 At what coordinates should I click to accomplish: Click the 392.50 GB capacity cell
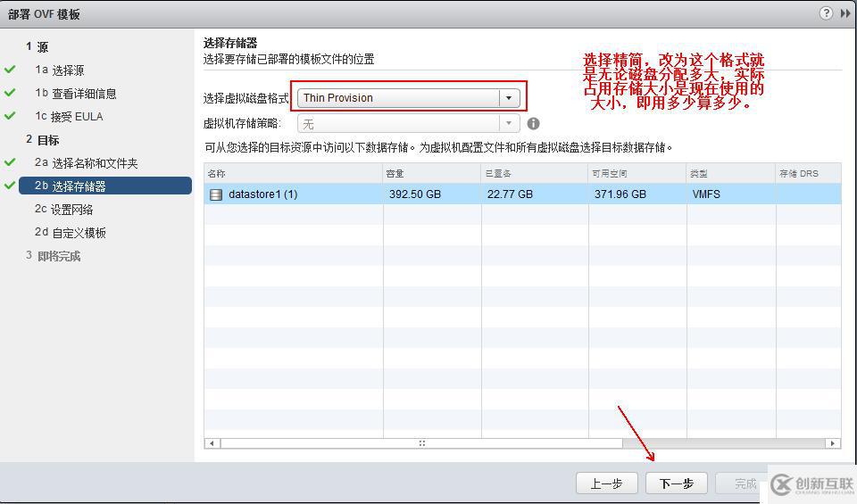point(415,194)
